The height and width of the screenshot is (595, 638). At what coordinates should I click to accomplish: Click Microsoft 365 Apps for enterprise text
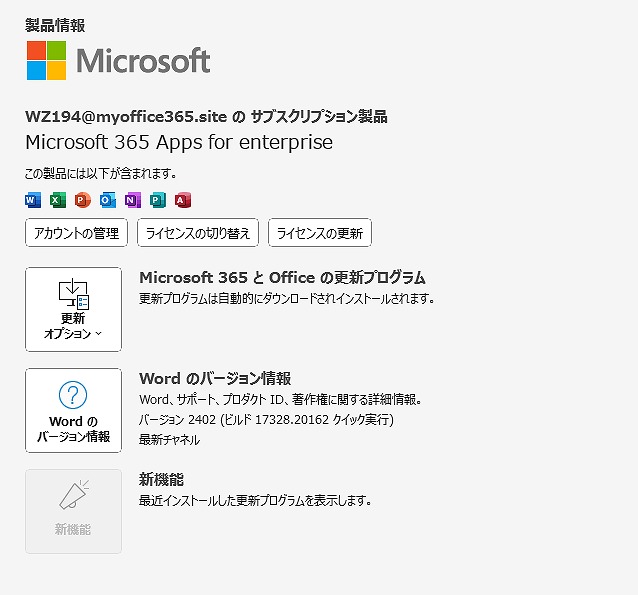tap(179, 142)
